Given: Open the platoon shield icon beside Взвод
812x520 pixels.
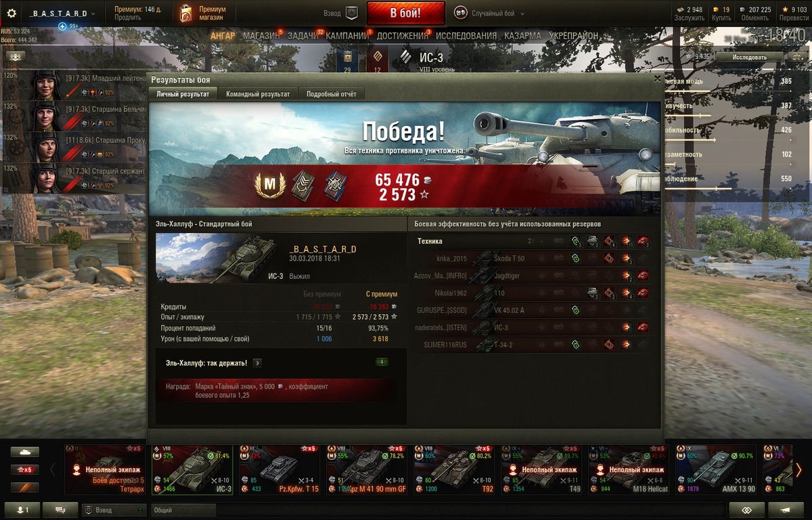Looking at the screenshot, I should coord(352,13).
